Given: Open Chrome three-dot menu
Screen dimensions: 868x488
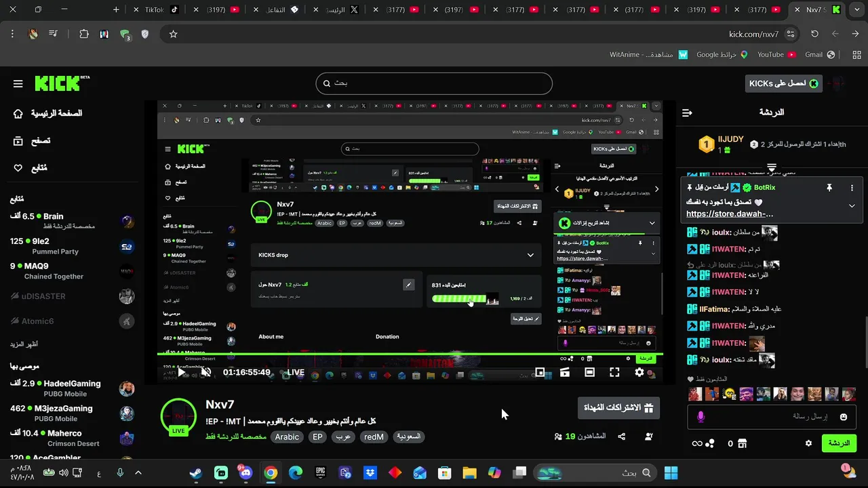Looking at the screenshot, I should tap(12, 34).
